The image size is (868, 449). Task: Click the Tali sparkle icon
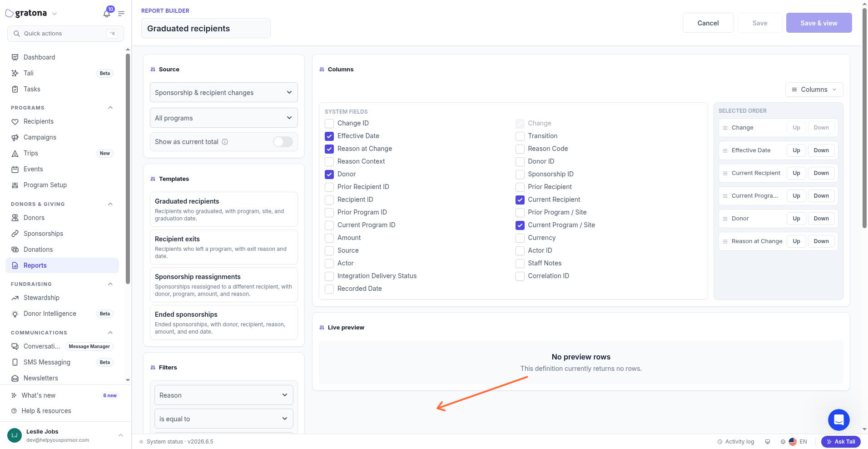[15, 73]
